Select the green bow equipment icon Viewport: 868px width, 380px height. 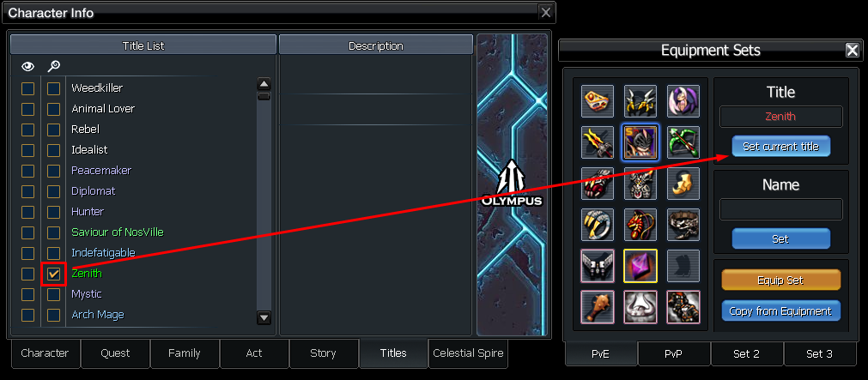click(683, 142)
